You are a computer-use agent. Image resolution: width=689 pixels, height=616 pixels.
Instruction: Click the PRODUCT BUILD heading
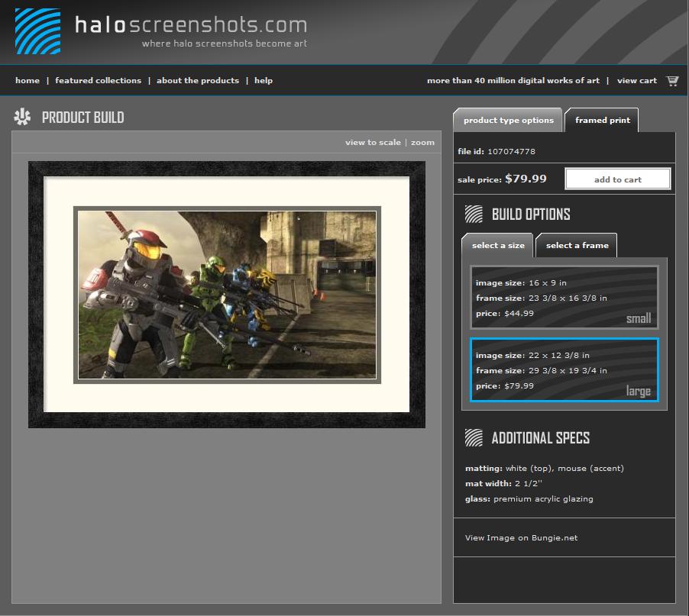click(83, 118)
